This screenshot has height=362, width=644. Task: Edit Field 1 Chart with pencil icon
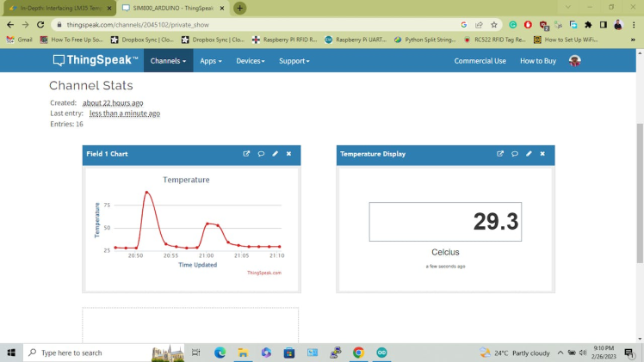click(276, 154)
